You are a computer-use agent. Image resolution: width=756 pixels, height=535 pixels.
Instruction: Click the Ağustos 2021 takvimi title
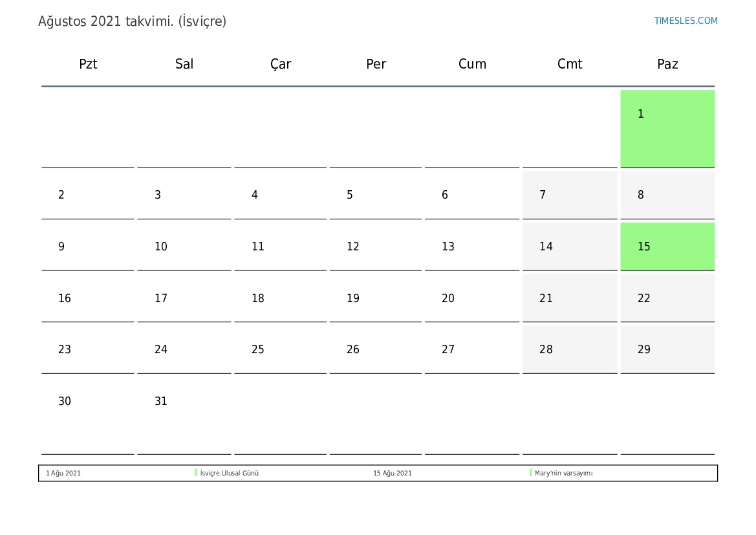pyautogui.click(x=132, y=21)
